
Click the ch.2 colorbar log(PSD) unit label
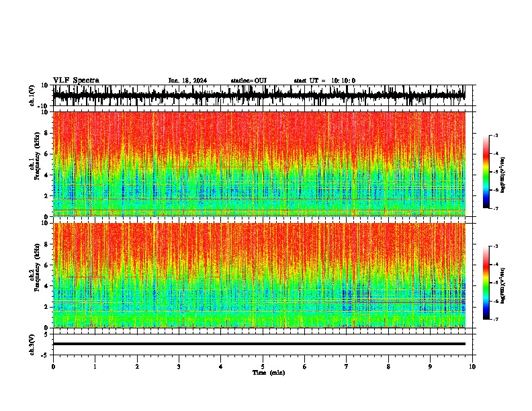(503, 285)
